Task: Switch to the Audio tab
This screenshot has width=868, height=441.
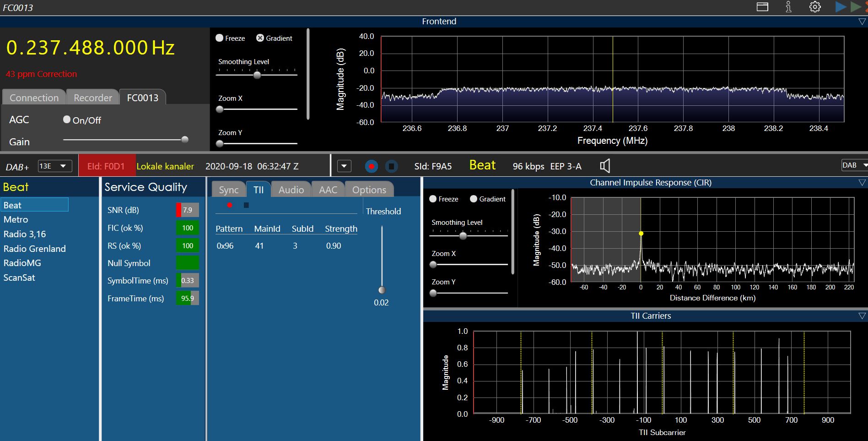Action: tap(291, 190)
